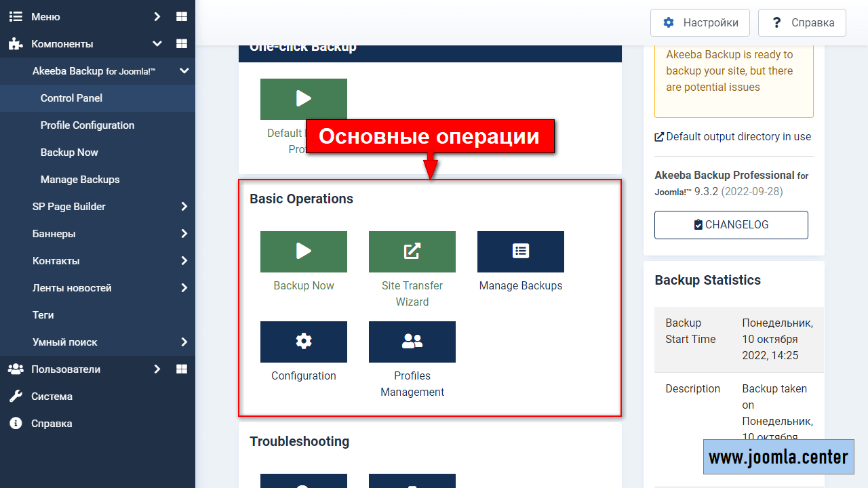Click dashboard grid icon next to Меню
Screen dimensions: 868x488
181,16
